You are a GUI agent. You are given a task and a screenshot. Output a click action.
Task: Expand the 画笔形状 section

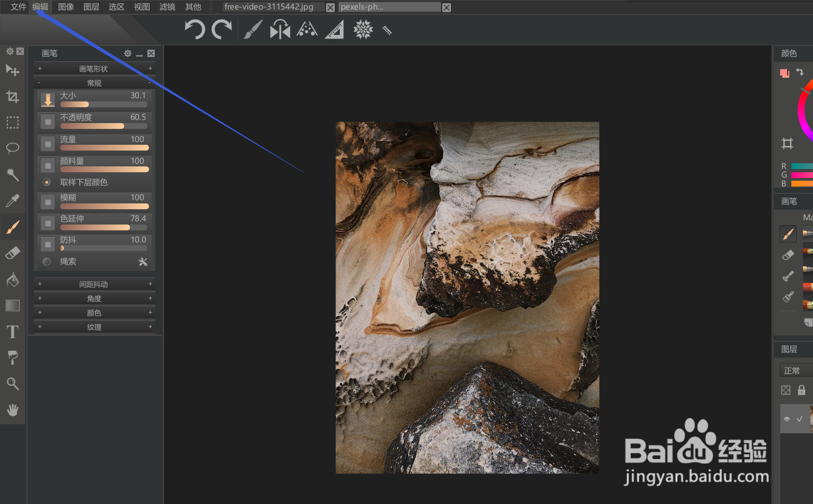click(x=95, y=69)
